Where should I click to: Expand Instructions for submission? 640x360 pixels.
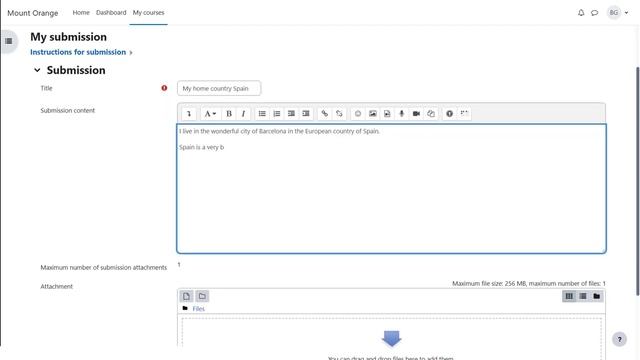pyautogui.click(x=81, y=52)
